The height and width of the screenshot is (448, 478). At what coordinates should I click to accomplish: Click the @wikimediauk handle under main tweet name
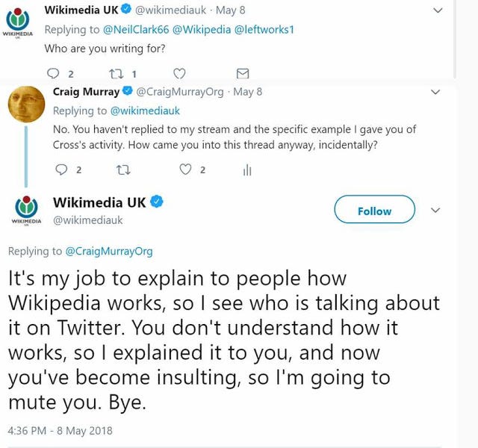pos(87,220)
